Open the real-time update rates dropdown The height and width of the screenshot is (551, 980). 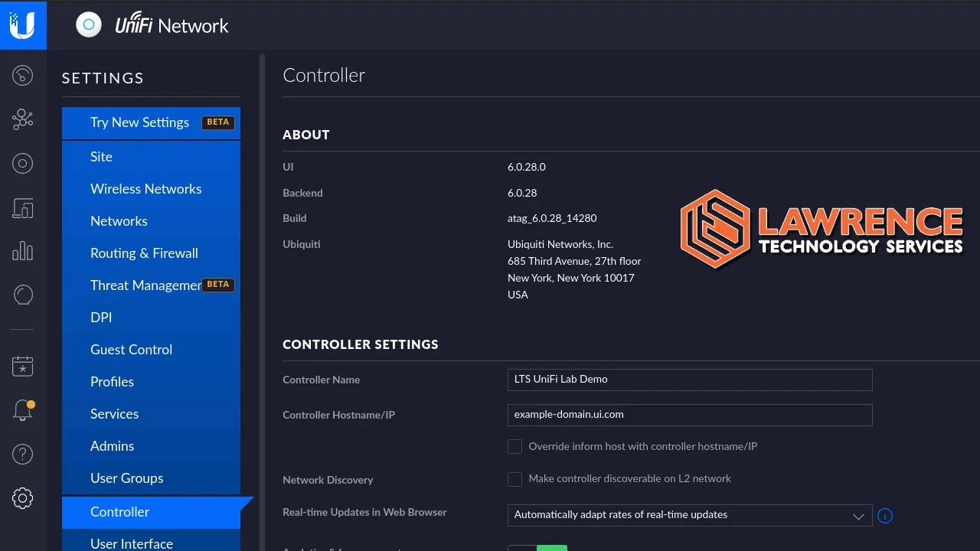690,515
